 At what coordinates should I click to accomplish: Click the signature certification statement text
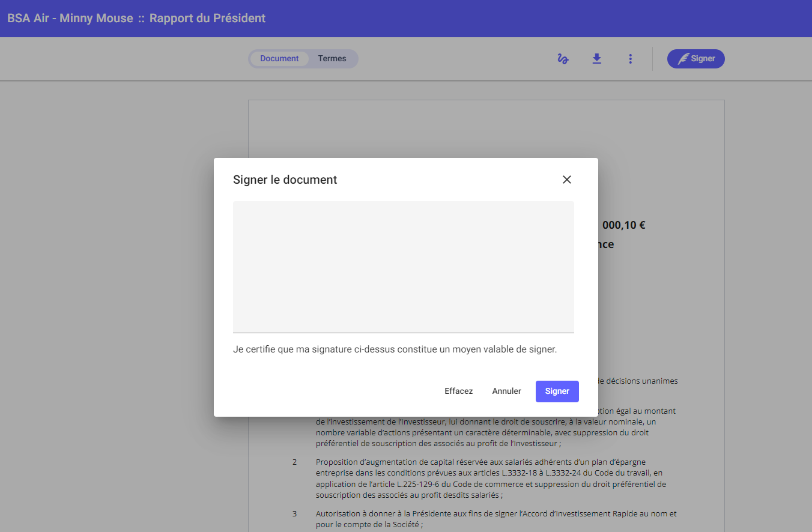(395, 349)
